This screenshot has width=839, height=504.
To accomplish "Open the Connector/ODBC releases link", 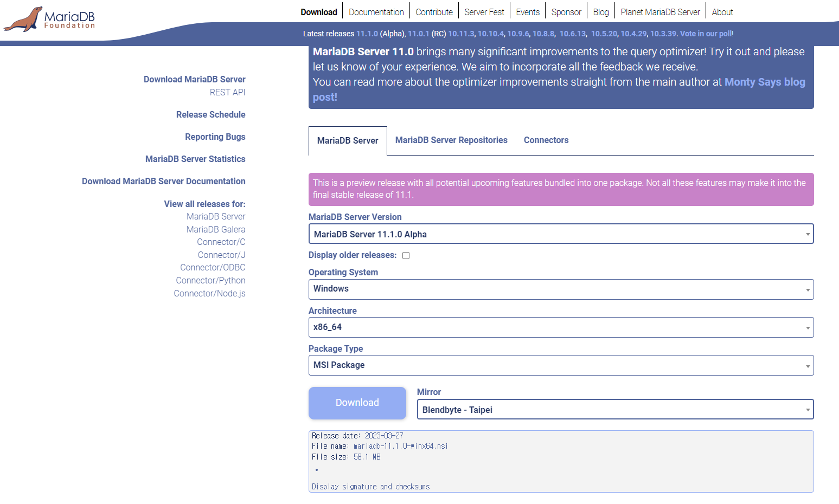I will [x=213, y=267].
